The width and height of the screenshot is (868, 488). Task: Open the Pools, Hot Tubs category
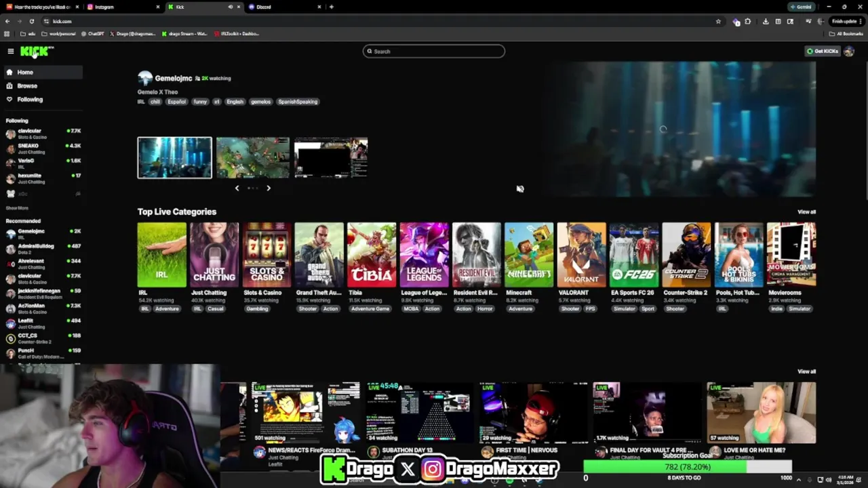(739, 255)
